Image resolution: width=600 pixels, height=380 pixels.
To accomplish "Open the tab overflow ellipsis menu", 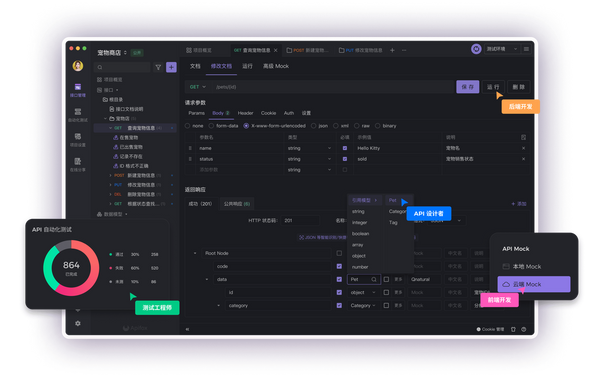I will [404, 50].
